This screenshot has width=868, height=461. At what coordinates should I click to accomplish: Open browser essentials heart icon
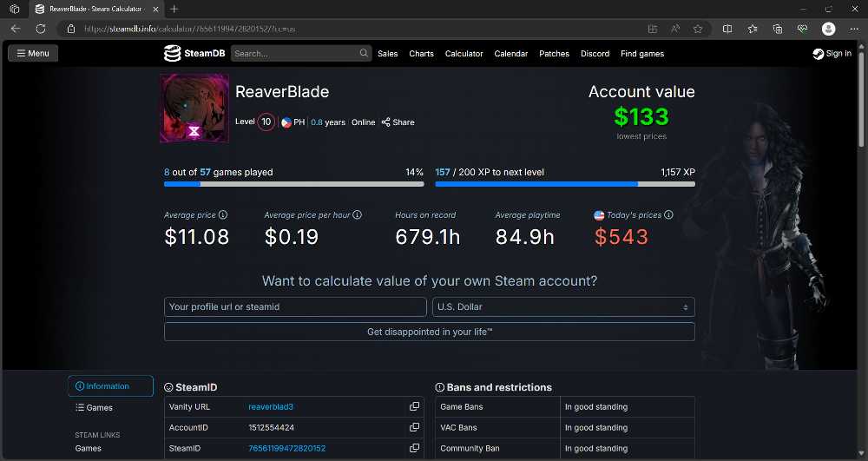pyautogui.click(x=803, y=29)
